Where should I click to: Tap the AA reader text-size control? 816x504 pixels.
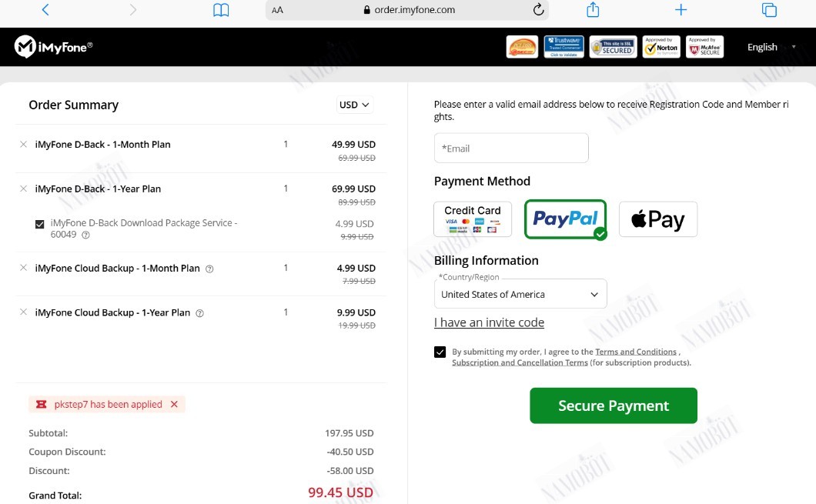[x=277, y=10]
